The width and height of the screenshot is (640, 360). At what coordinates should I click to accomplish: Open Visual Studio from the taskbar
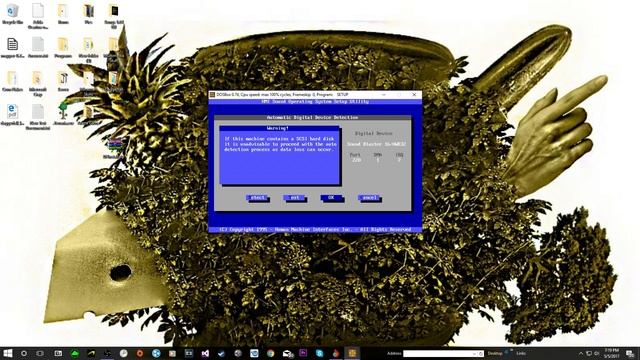click(x=205, y=353)
